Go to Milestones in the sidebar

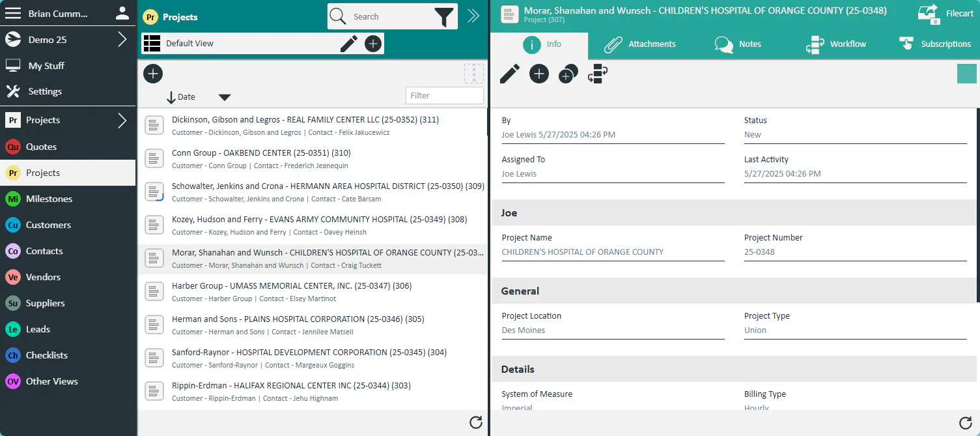[68, 199]
